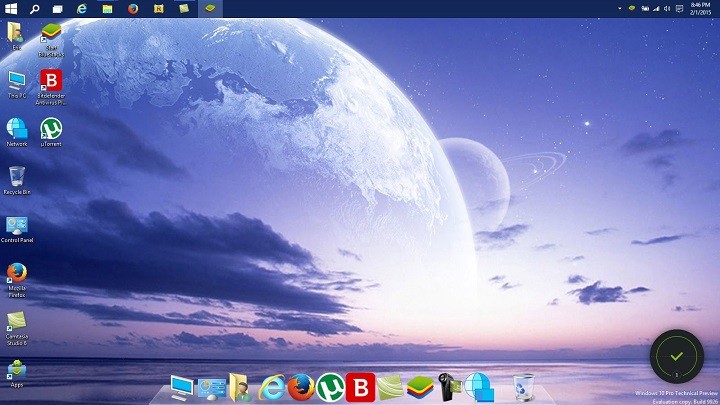The width and height of the screenshot is (720, 405).
Task: Open the user folder in the dock
Action: (241, 388)
